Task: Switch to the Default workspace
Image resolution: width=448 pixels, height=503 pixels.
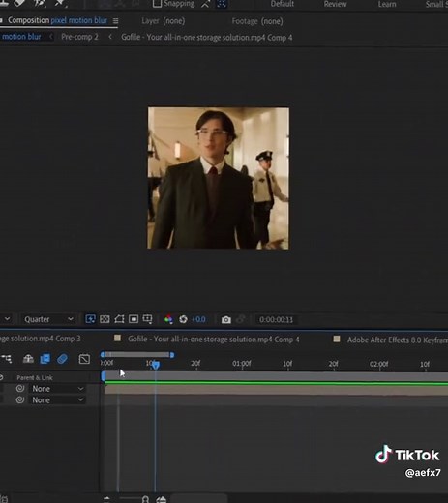Action: [x=282, y=4]
